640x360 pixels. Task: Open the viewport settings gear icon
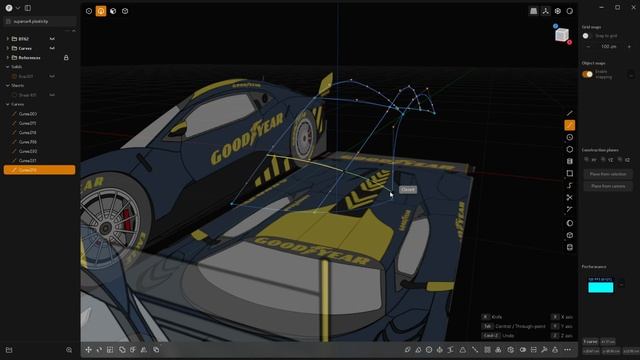click(558, 11)
